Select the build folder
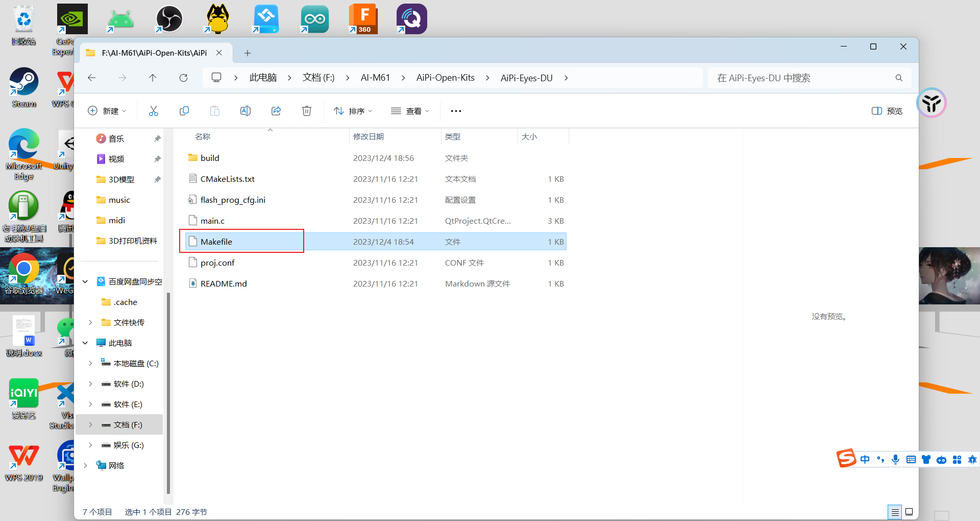The height and width of the screenshot is (521, 980). (x=375, y=158)
